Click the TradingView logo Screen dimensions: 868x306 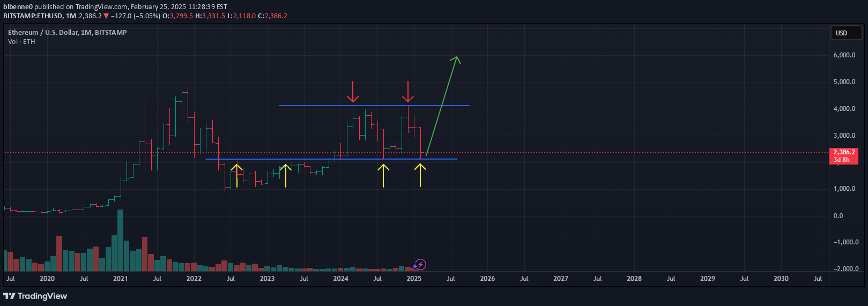click(35, 296)
